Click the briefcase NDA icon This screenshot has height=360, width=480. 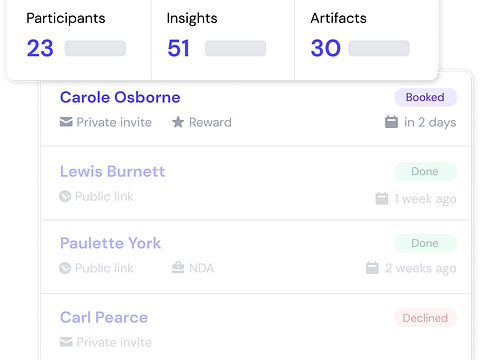[178, 268]
